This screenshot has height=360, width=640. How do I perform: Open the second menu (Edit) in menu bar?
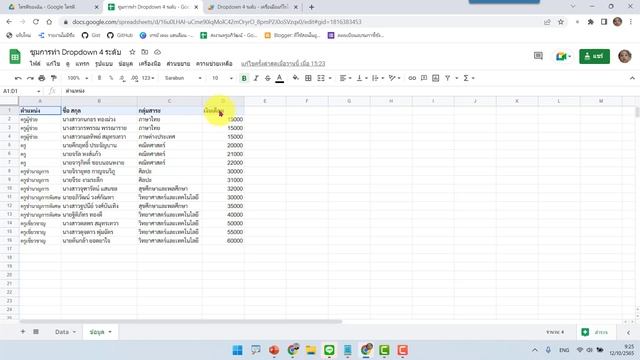coord(53,64)
